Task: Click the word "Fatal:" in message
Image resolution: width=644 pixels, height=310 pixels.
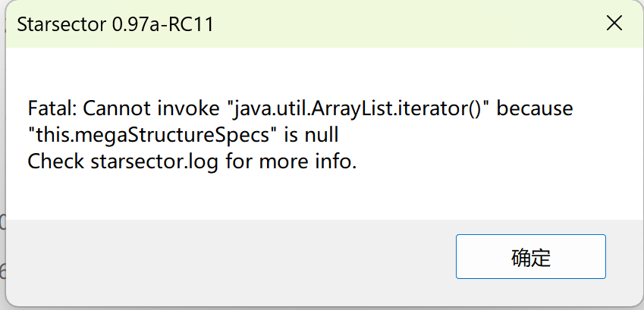Action: coord(52,109)
